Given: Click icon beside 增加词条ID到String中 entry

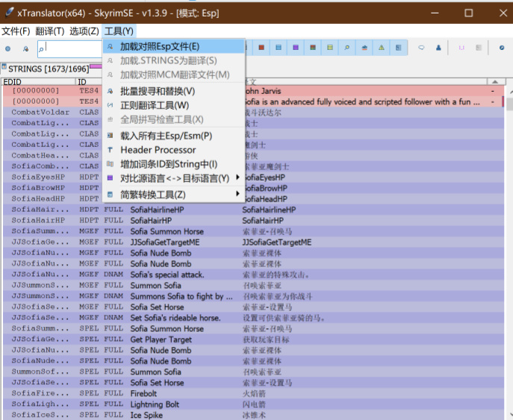Looking at the screenshot, I should 111,164.
